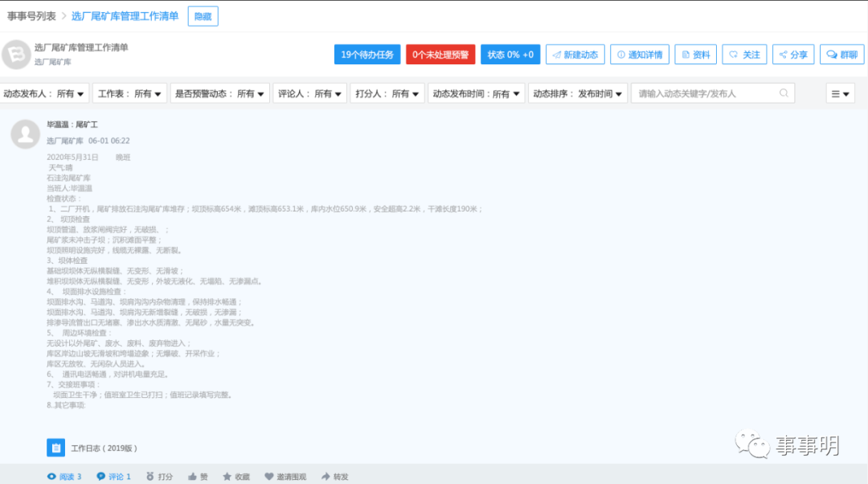This screenshot has width=868, height=484.
Task: Open the 工作日志(2019版) form icon
Action: pos(55,448)
